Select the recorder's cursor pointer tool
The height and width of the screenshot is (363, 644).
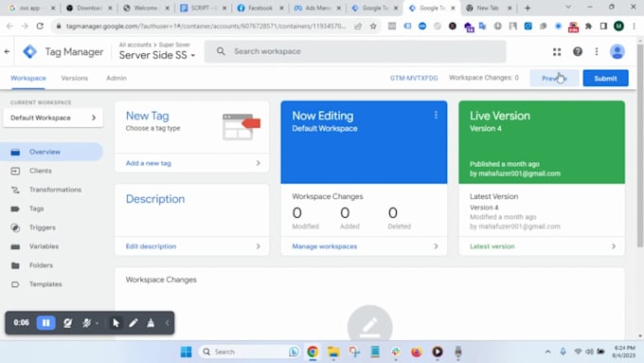116,323
